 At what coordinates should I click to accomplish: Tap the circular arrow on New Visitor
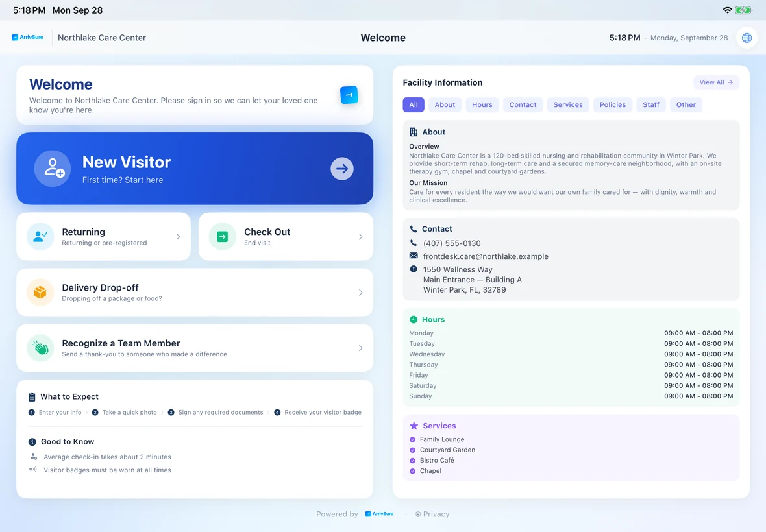tap(342, 169)
